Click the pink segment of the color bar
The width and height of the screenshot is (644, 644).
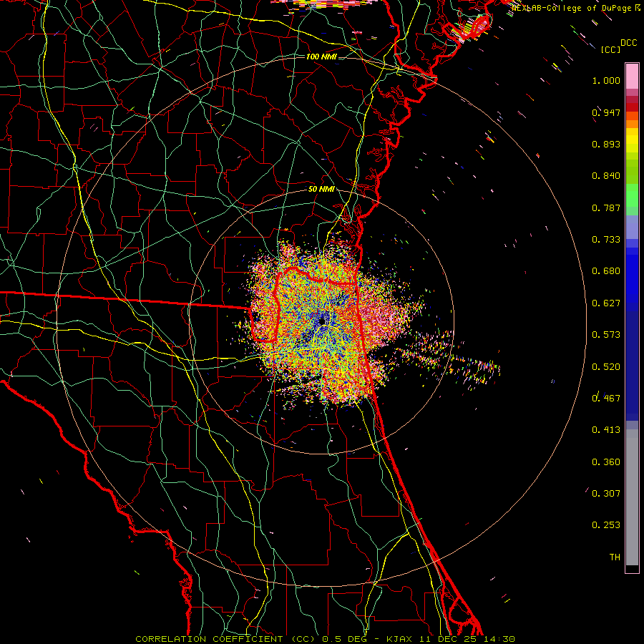point(632,77)
